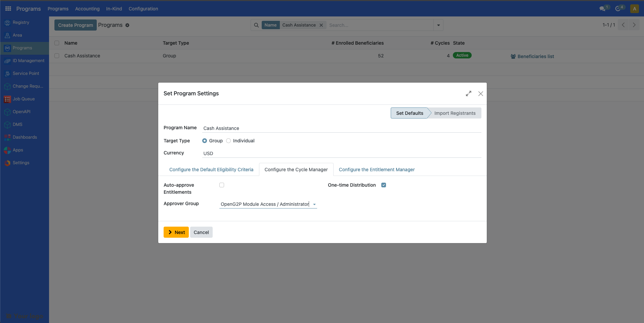Click the Next button

point(176,232)
